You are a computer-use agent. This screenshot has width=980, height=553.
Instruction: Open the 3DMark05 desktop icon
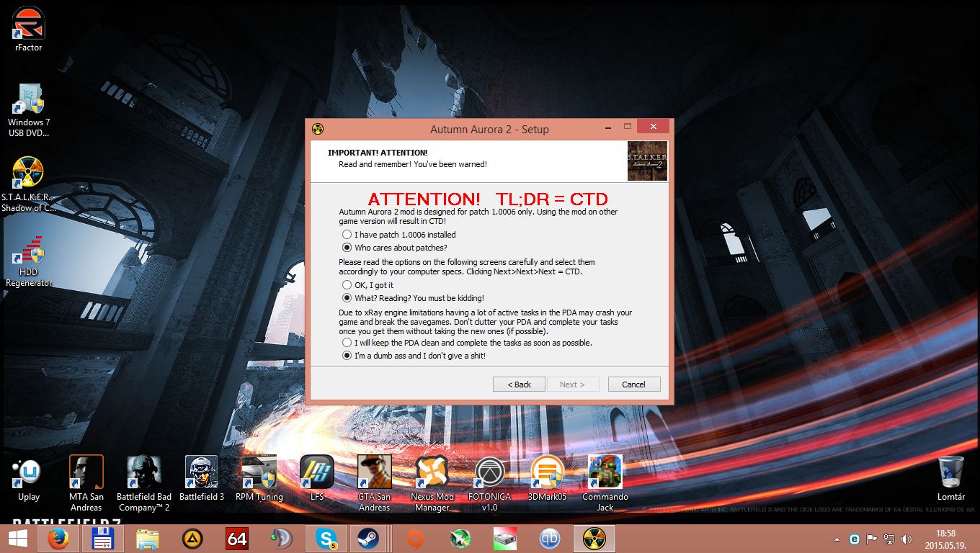pyautogui.click(x=548, y=478)
